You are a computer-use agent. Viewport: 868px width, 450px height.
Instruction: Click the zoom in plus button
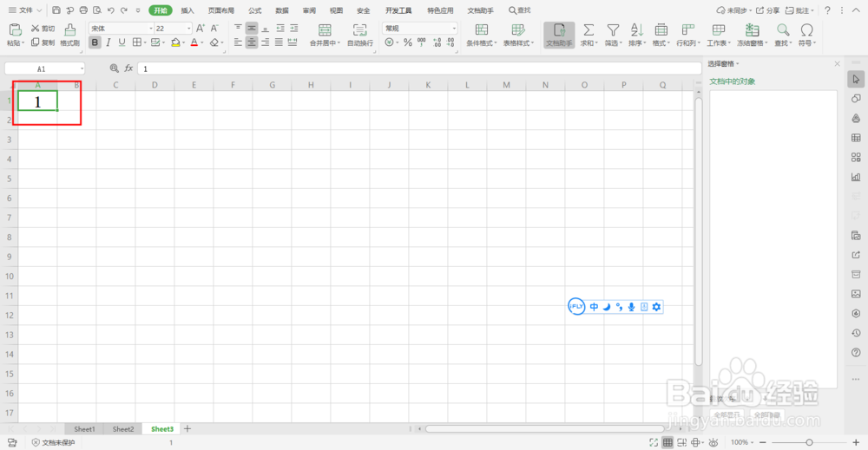pyautogui.click(x=856, y=442)
